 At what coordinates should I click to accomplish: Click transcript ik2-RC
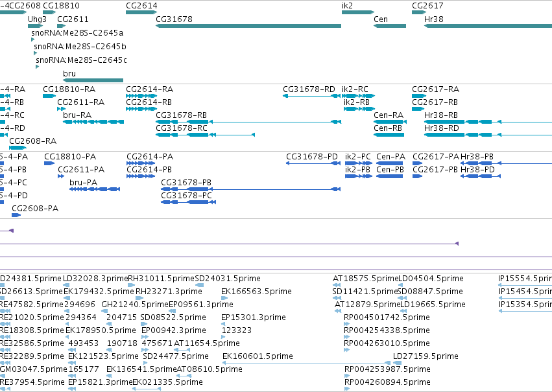pos(355,89)
